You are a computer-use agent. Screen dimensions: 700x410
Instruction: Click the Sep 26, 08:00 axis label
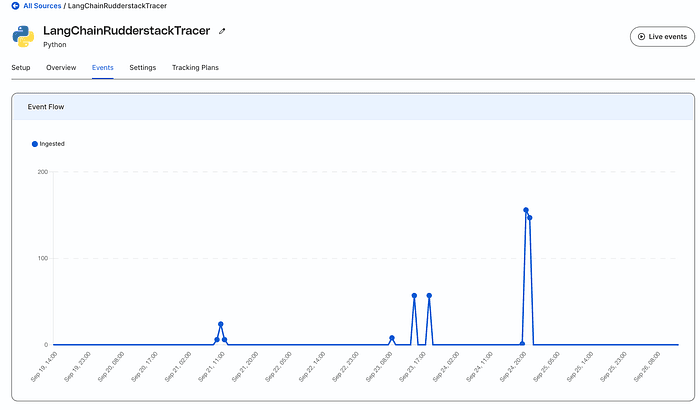tap(647, 367)
